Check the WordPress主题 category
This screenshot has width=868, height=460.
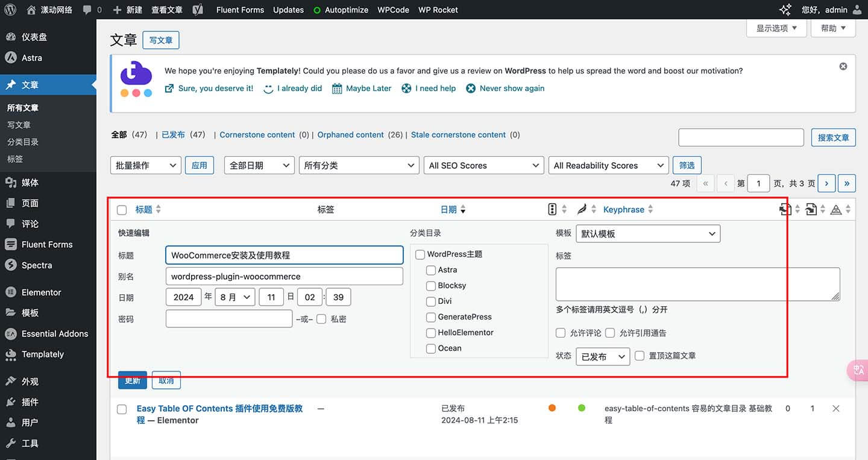[x=420, y=254]
